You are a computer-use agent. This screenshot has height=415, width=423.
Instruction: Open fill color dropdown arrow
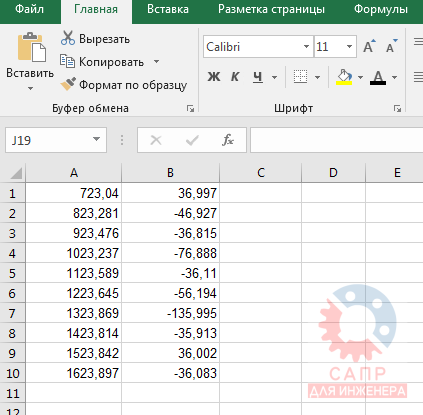(x=360, y=77)
